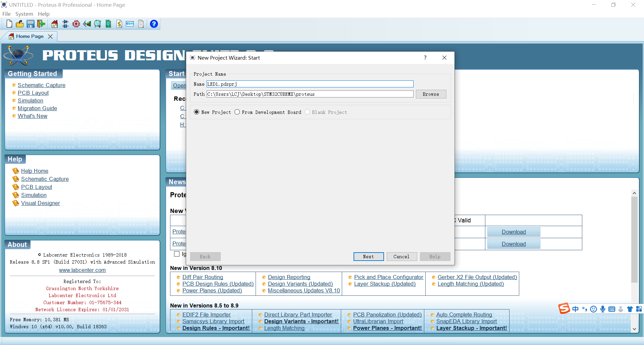Open the 3D Visualizer eye icon
644x345 pixels.
(87, 24)
